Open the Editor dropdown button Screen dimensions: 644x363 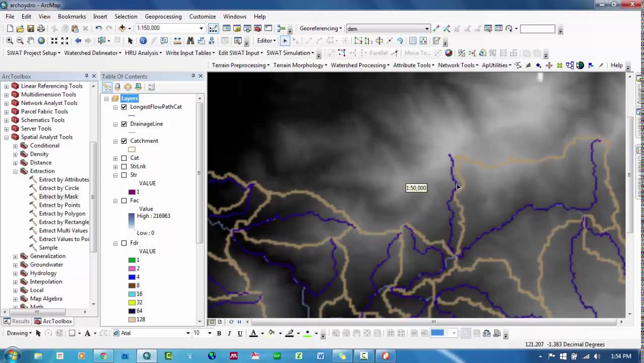267,41
